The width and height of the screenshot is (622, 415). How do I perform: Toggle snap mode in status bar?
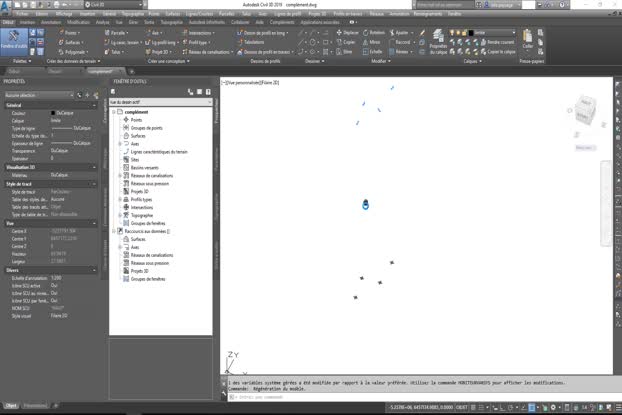pos(482,407)
